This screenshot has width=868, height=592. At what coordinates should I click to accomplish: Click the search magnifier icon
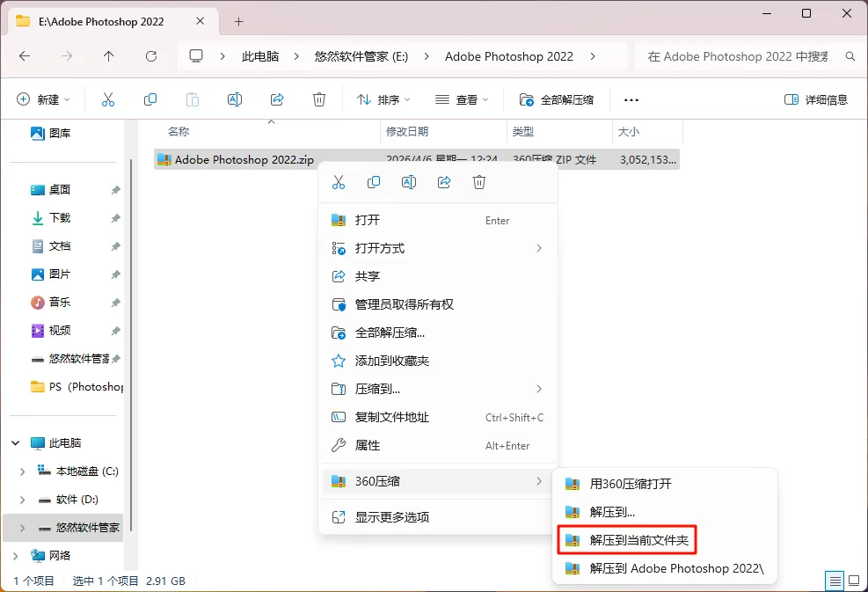pos(850,56)
